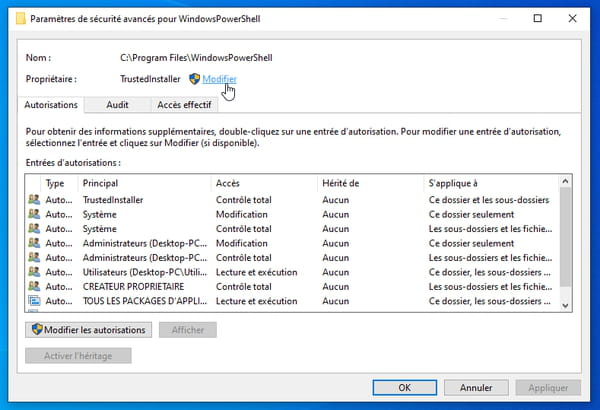This screenshot has width=600, height=410.
Task: Select Administrateurs entry with Contrôle total
Action: (292, 258)
